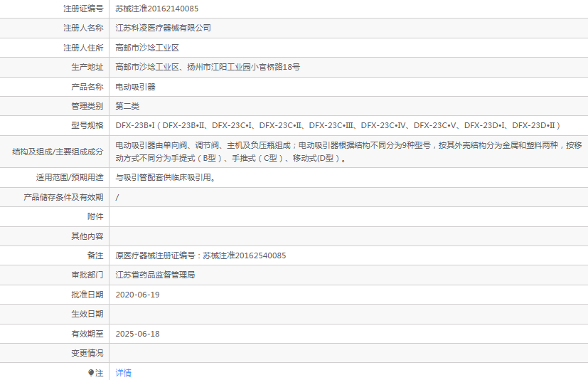Select registration number 苏械注准20162140085

click(x=156, y=9)
